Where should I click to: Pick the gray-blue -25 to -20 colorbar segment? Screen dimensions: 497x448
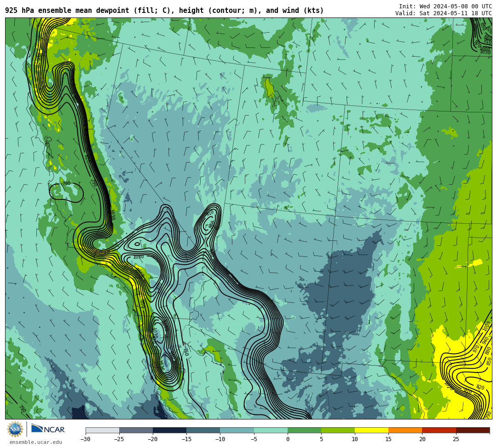[x=136, y=430]
